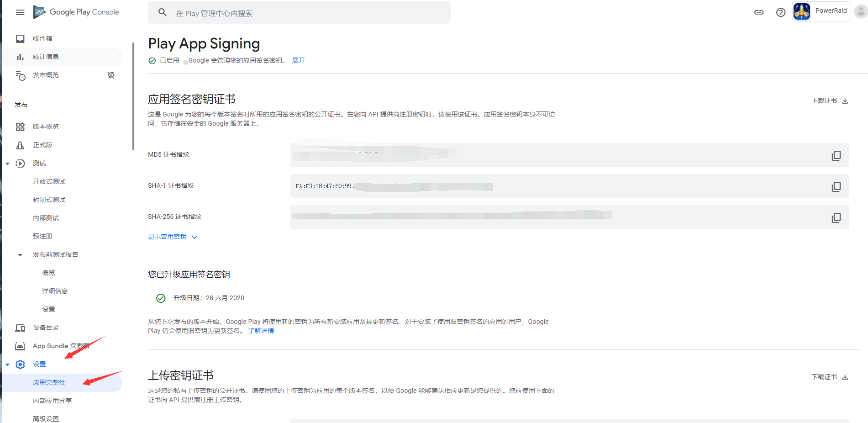868x423 pixels.
Task: Open 封闭式测试 closed testing
Action: point(49,200)
